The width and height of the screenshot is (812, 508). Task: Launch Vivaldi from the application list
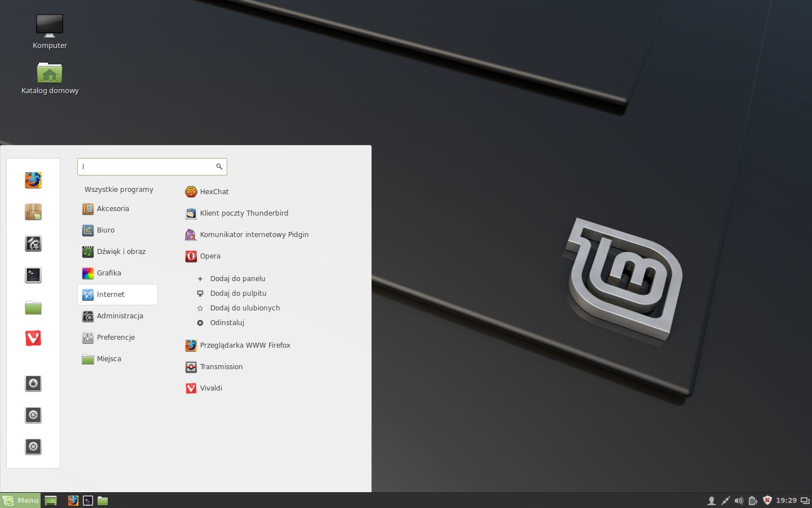pyautogui.click(x=204, y=388)
